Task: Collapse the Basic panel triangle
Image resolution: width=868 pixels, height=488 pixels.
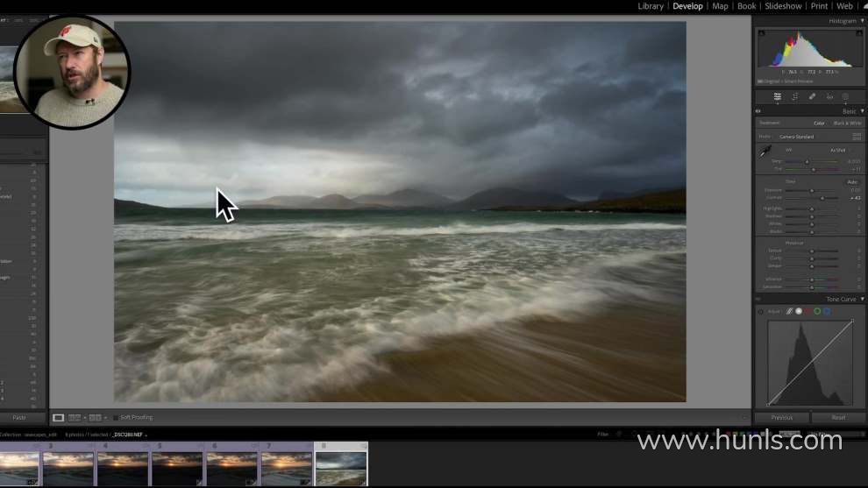Action: (862, 111)
